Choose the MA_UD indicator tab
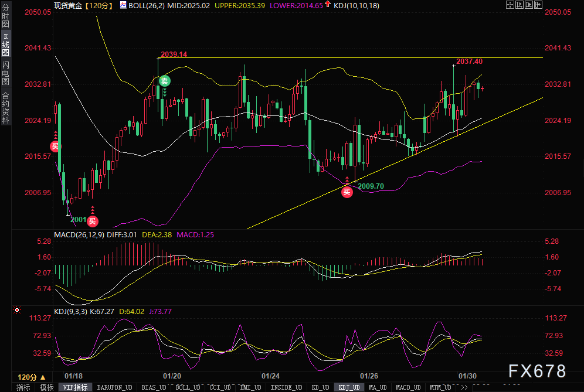584x392 pixels. click(378, 387)
